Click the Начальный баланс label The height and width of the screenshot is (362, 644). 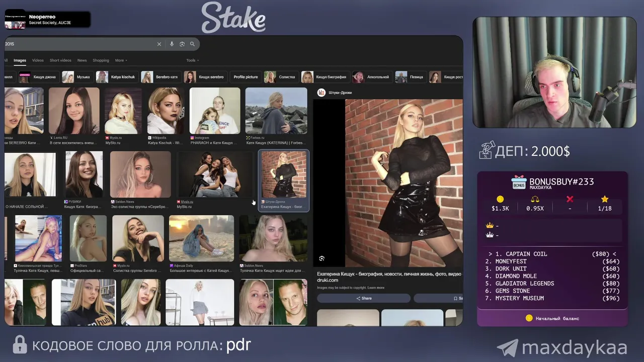(557, 318)
